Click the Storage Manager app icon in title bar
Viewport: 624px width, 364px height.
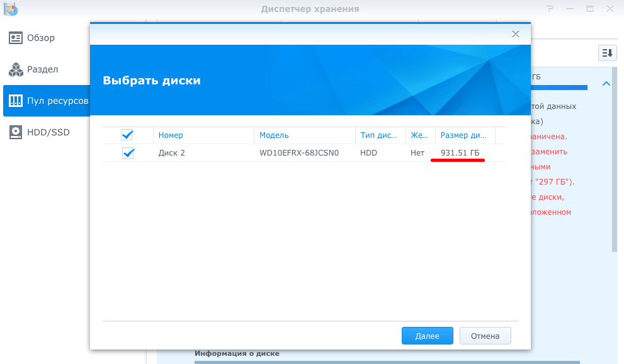11,9
